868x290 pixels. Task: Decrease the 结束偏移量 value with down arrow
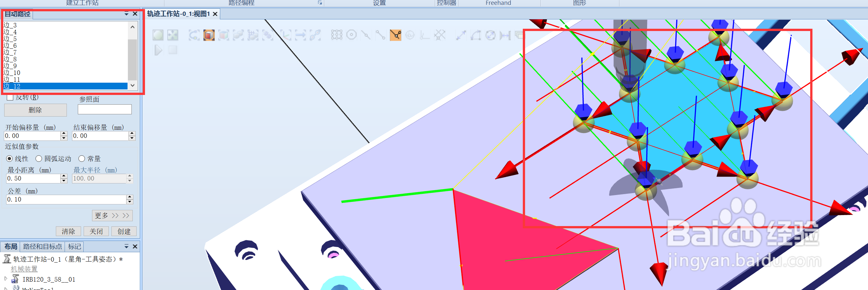132,138
